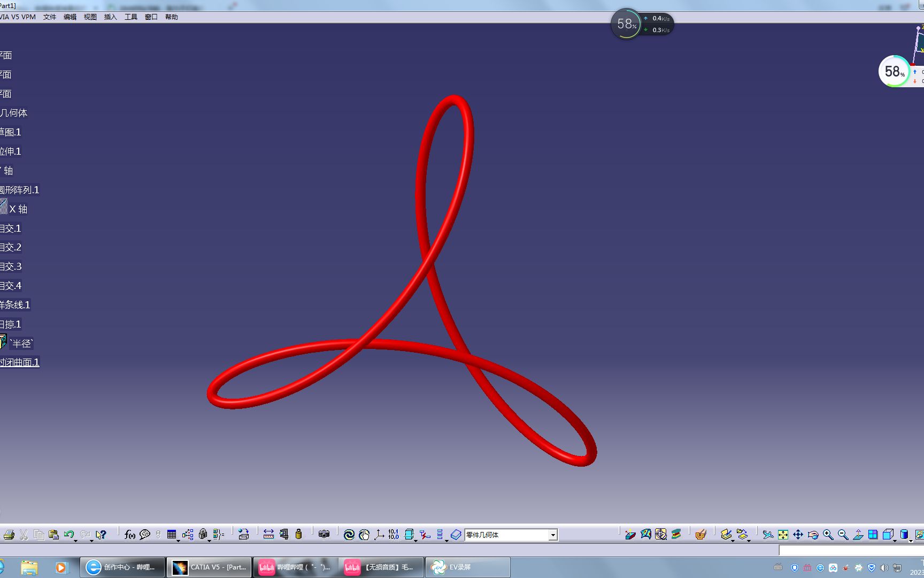The image size is (924, 578).
Task: Click the target crosshair analysis icon
Action: pyautogui.click(x=661, y=534)
